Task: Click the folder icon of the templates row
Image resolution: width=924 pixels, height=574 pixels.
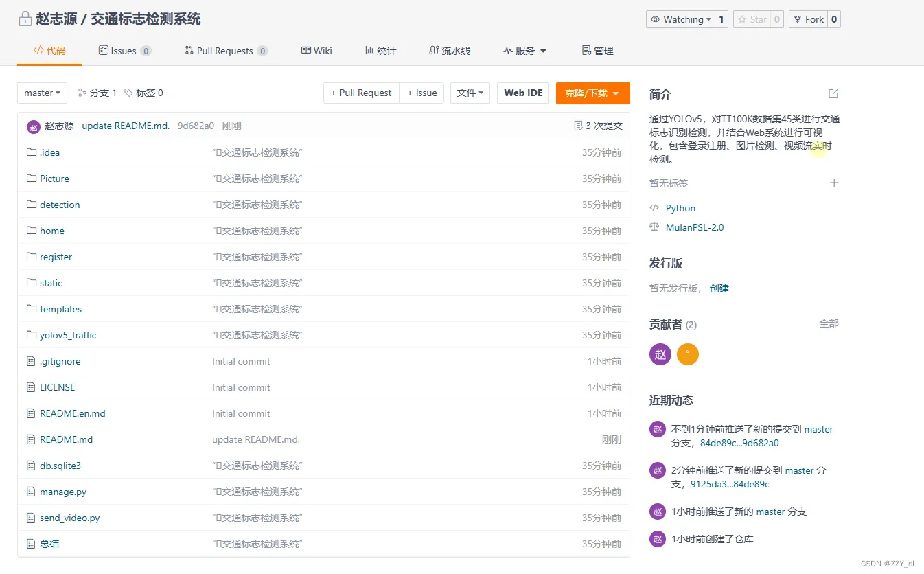Action: click(x=31, y=308)
